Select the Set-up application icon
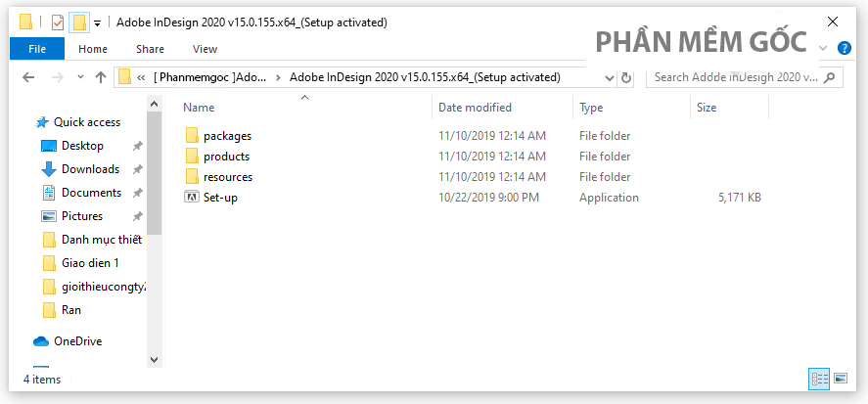The height and width of the screenshot is (404, 868). pos(192,197)
